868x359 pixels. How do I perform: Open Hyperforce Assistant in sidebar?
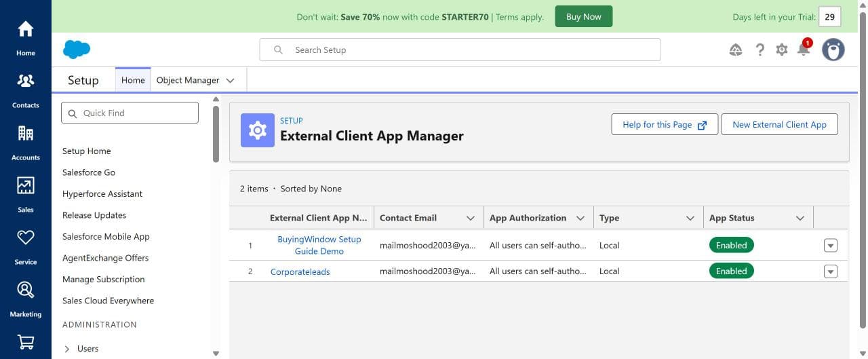(102, 194)
